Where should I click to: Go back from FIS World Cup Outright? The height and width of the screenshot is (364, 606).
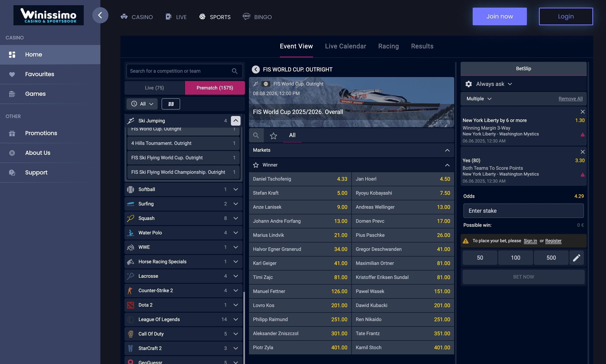coord(255,69)
